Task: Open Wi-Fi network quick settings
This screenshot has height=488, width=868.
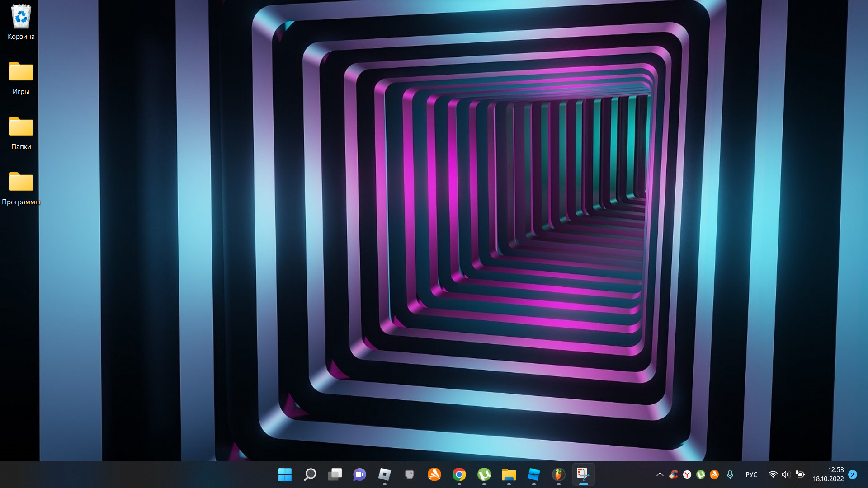Action: tap(773, 474)
